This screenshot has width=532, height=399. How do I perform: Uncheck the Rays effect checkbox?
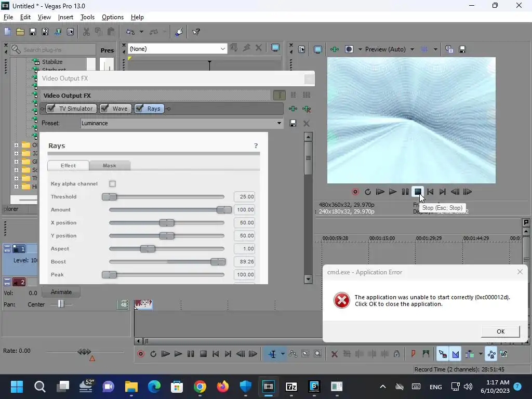tap(139, 109)
